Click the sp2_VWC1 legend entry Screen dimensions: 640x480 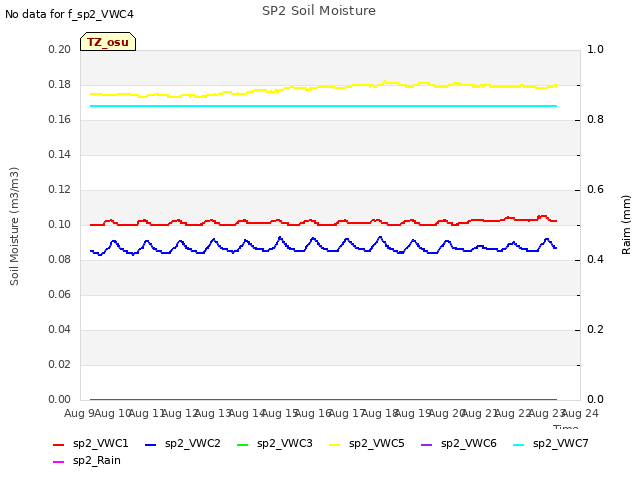pos(91,443)
